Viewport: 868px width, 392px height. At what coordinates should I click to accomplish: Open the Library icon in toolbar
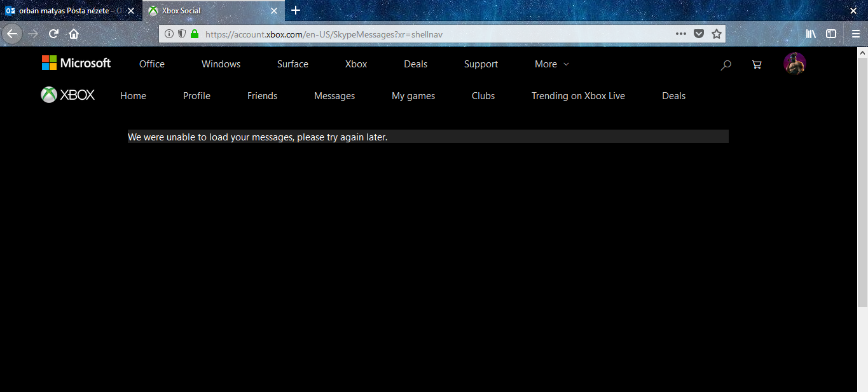tap(811, 34)
